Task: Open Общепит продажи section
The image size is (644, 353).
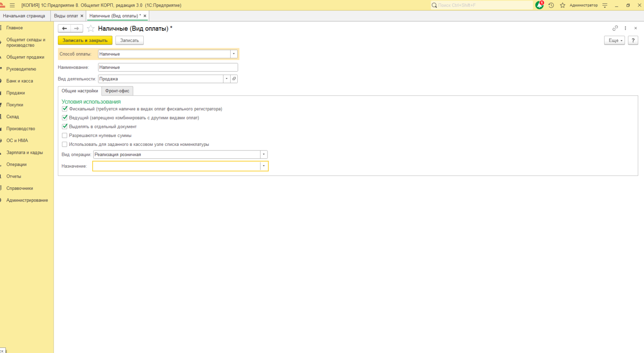Action: coord(25,57)
